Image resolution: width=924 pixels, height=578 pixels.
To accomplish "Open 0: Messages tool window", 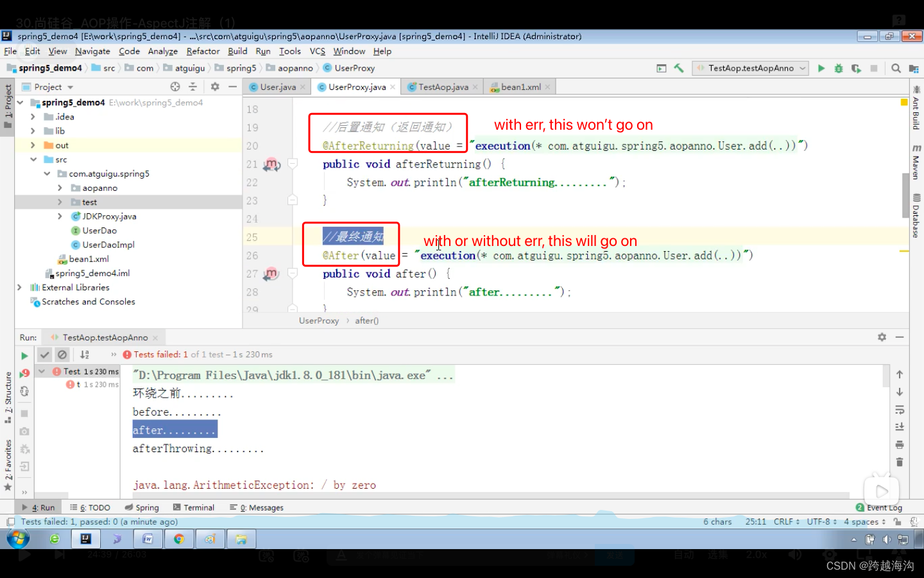I will [x=257, y=507].
